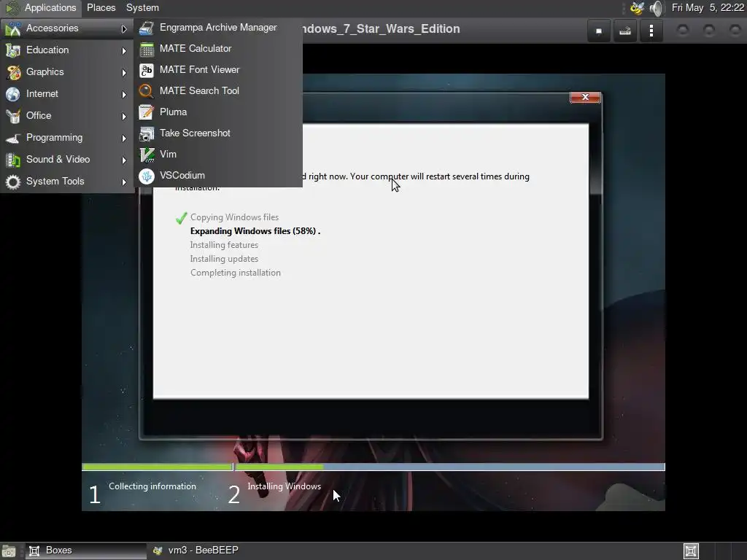Viewport: 747px width, 560px height.
Task: Expand the Sound & Video submenu arrow
Action: click(x=124, y=160)
